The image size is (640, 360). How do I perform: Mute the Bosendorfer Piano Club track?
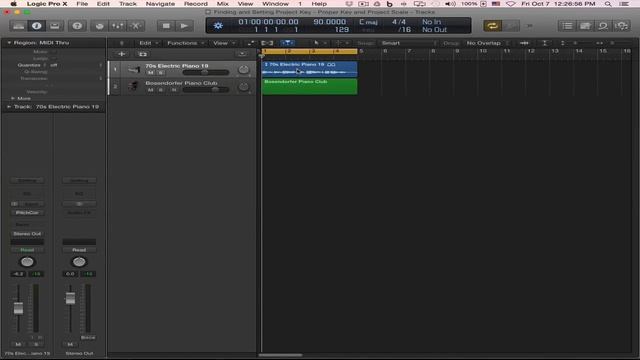(x=151, y=90)
